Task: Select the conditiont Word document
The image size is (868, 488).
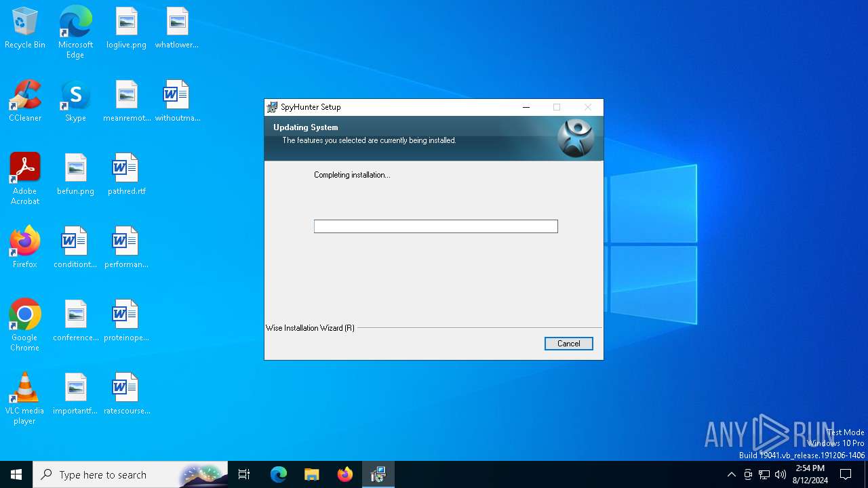Action: pos(75,248)
